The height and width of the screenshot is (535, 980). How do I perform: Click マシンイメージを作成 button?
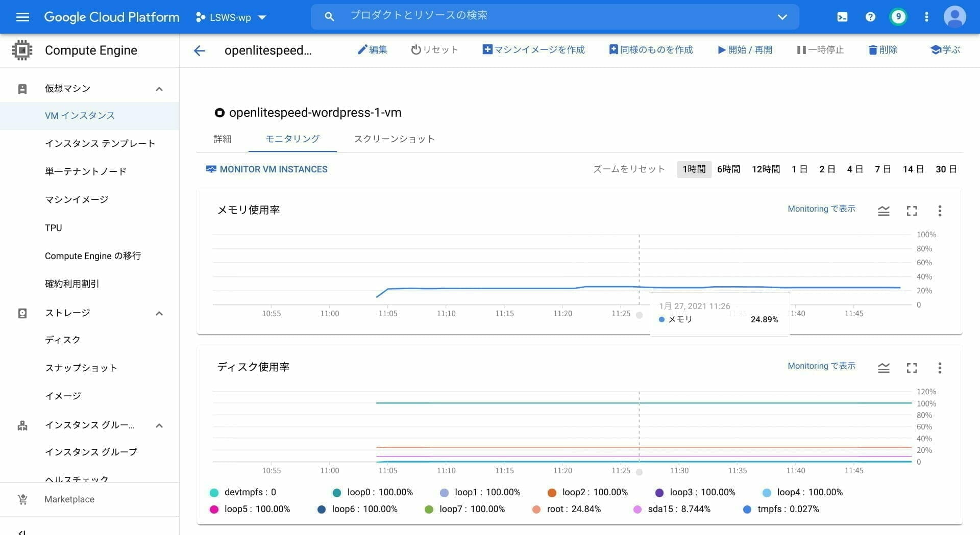click(533, 49)
